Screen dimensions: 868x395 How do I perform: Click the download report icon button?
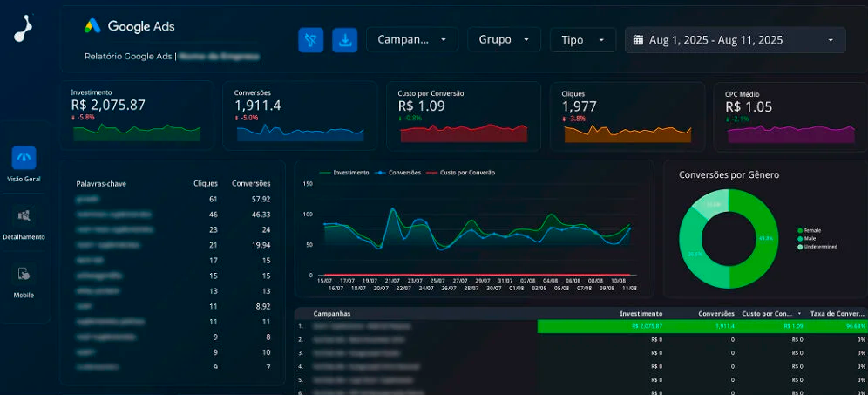click(x=345, y=40)
